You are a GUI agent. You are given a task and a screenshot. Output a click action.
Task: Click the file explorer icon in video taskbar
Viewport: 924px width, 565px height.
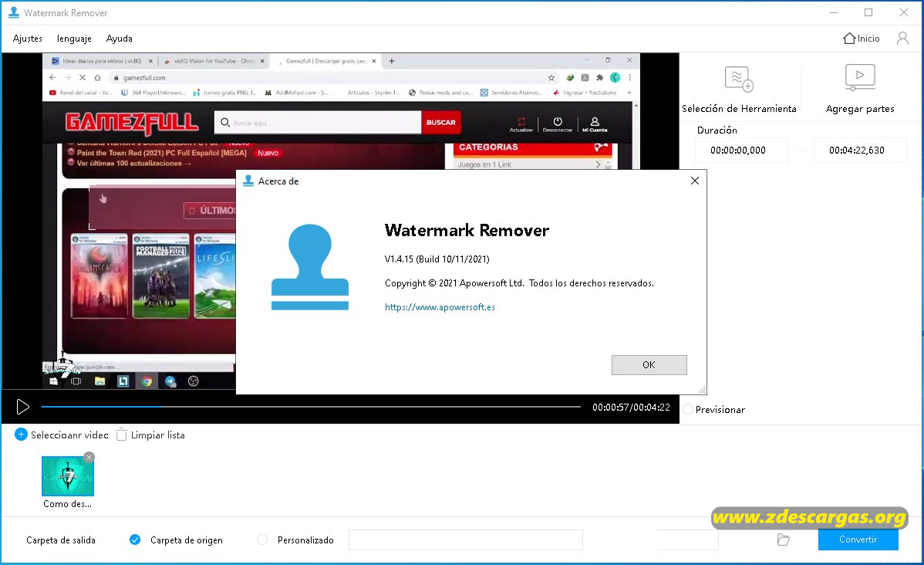point(99,381)
